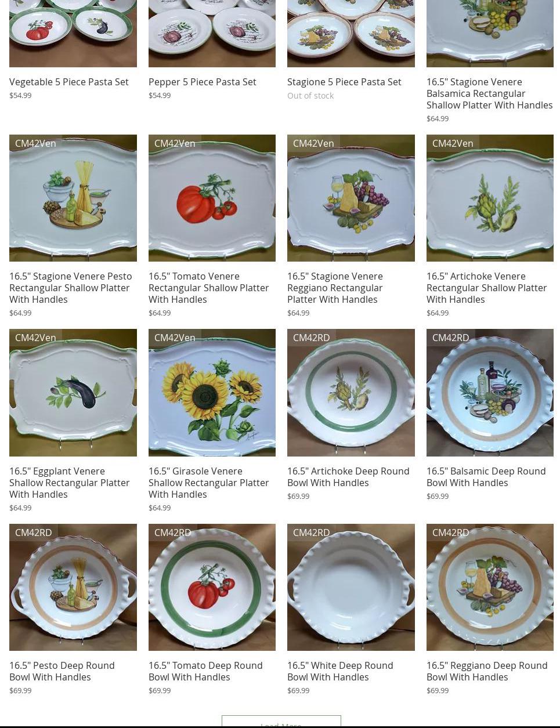Click the Stagione 5 Piece Pasta Set title
Image resolution: width=560 pixels, height=728 pixels.
[344, 82]
